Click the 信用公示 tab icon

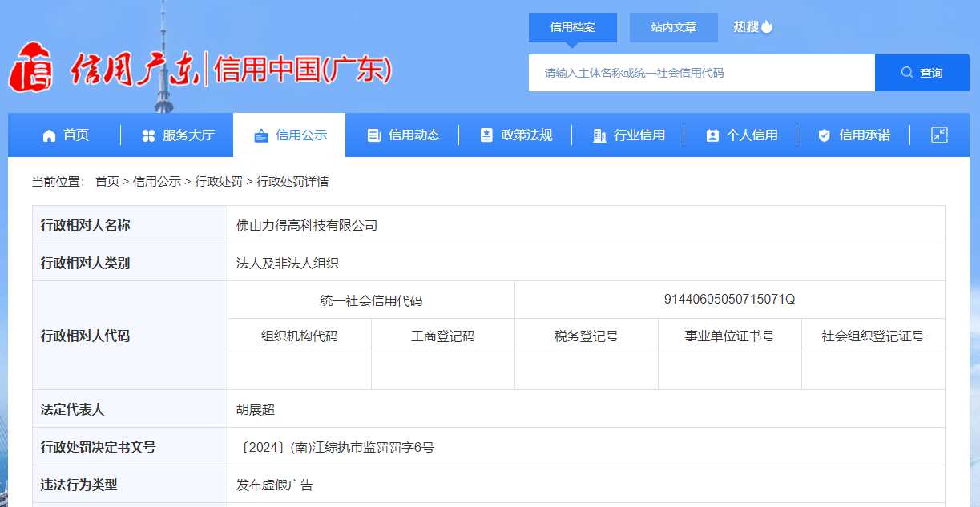point(260,135)
